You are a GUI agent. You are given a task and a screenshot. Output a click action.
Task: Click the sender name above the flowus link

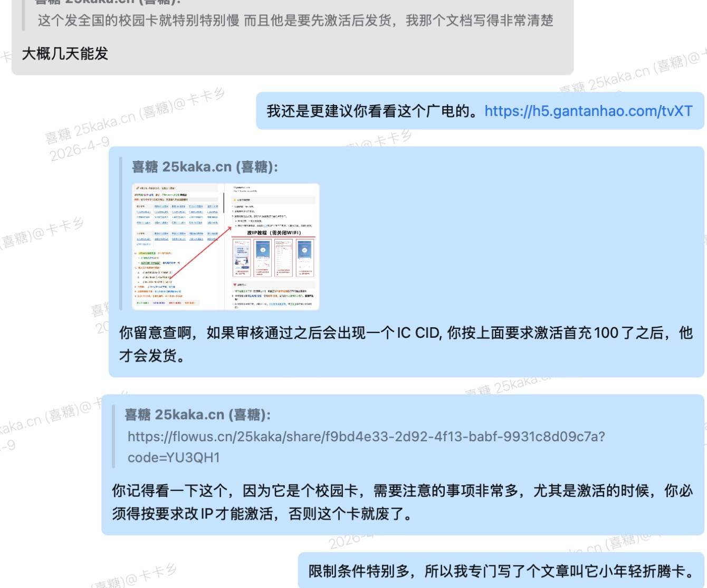pos(197,415)
